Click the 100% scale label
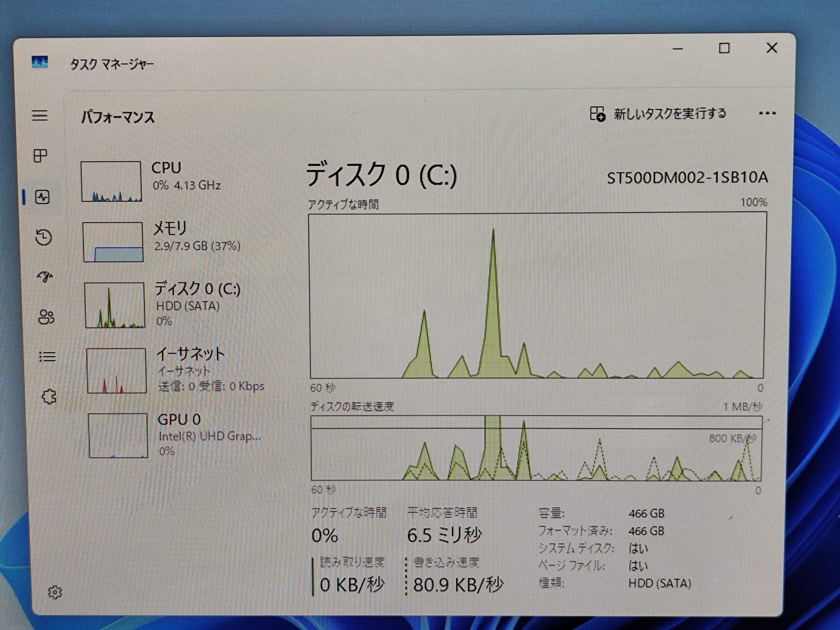The height and width of the screenshot is (630, 840). click(x=754, y=202)
